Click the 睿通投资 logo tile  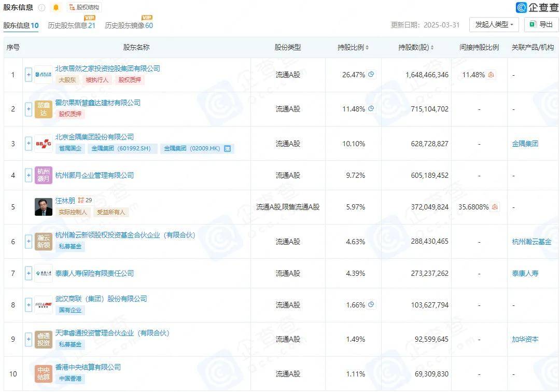[44, 339]
